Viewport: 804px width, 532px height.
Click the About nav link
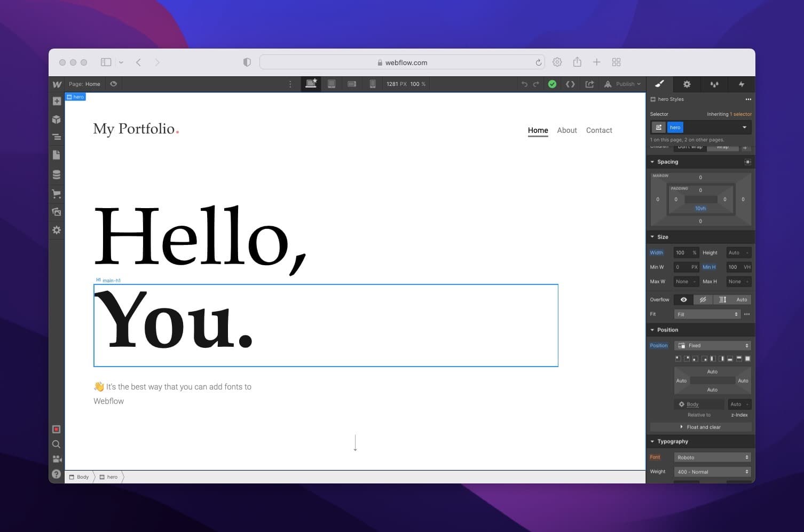click(567, 130)
